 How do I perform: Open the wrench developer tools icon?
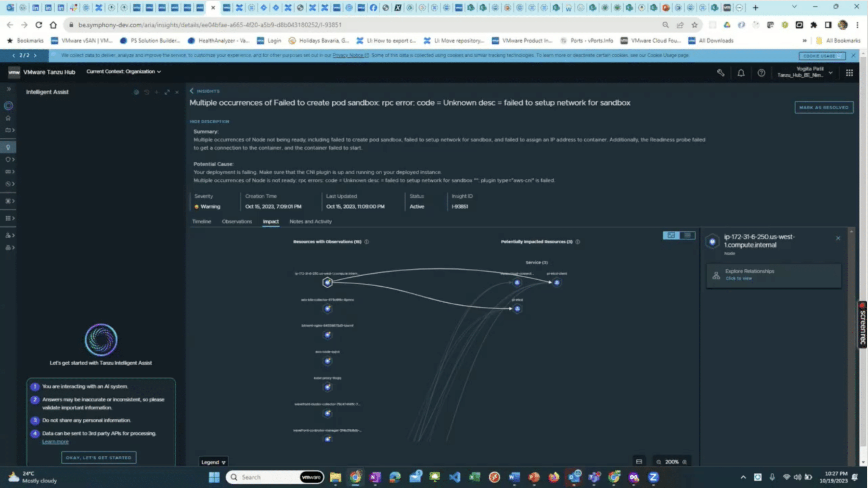click(721, 73)
